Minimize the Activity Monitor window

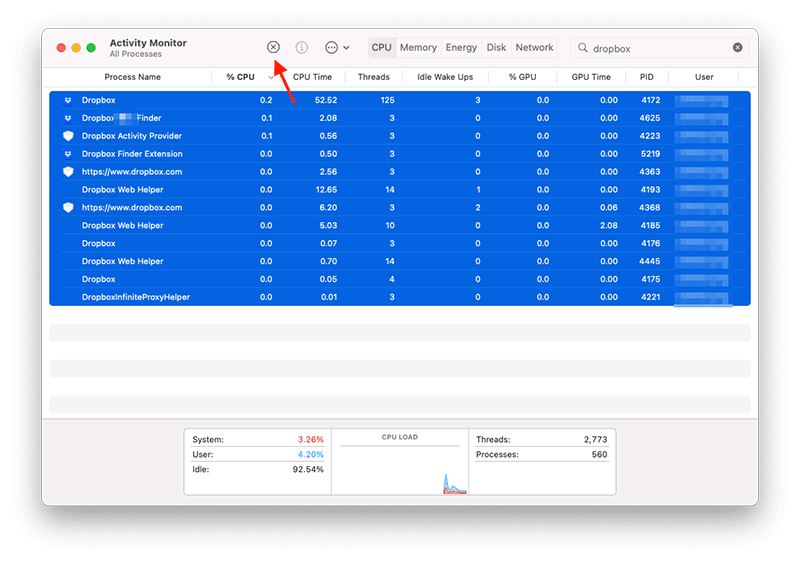point(76,47)
